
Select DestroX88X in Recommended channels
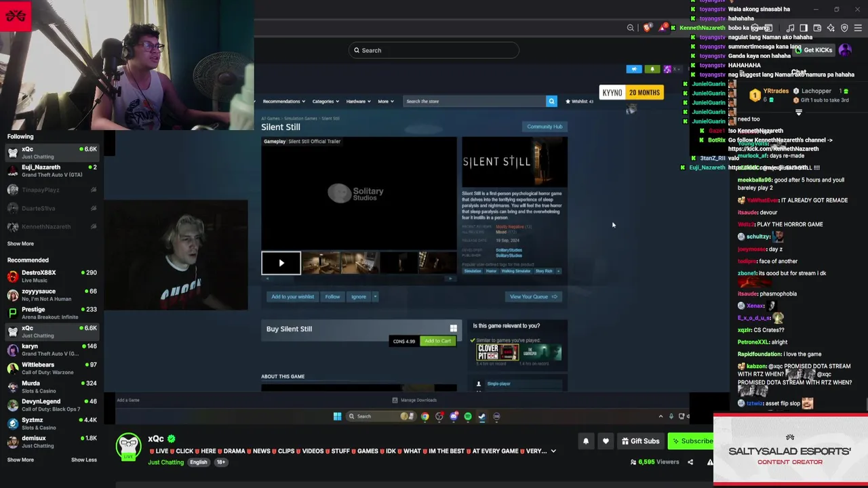pos(52,276)
